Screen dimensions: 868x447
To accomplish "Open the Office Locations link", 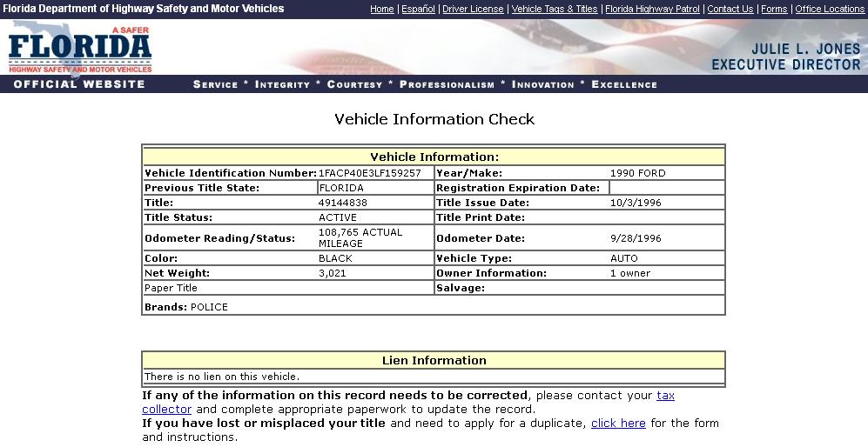I will click(x=830, y=9).
